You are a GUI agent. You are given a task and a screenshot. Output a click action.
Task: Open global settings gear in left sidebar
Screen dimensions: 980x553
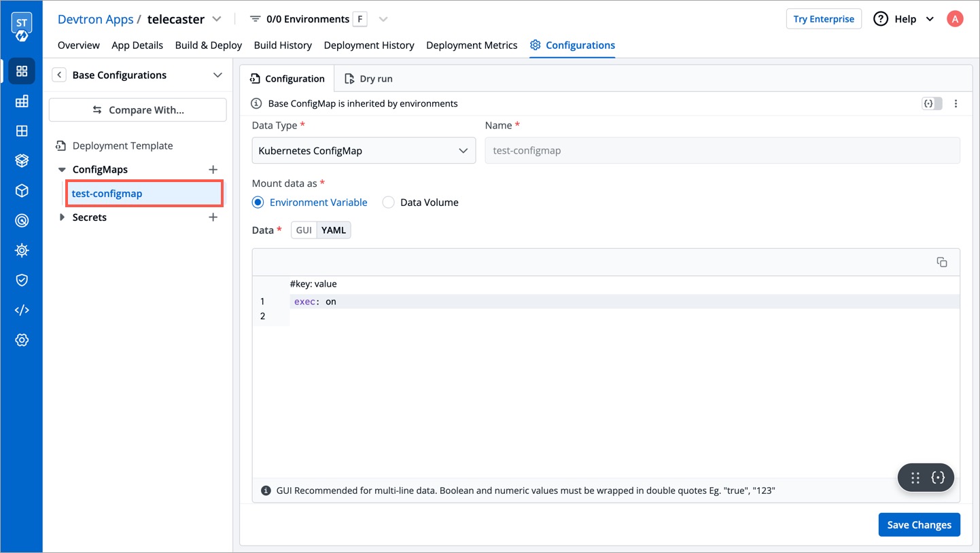click(22, 340)
